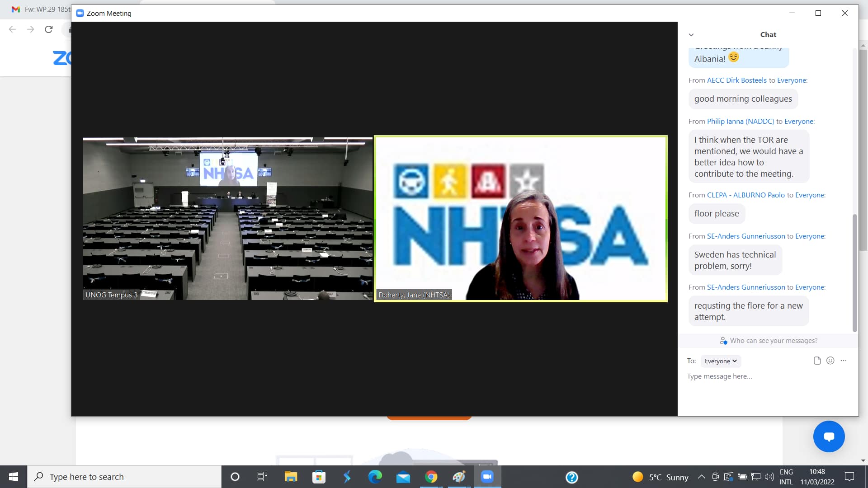This screenshot has height=488, width=868.
Task: Open Task View on the taskbar
Action: click(262, 477)
